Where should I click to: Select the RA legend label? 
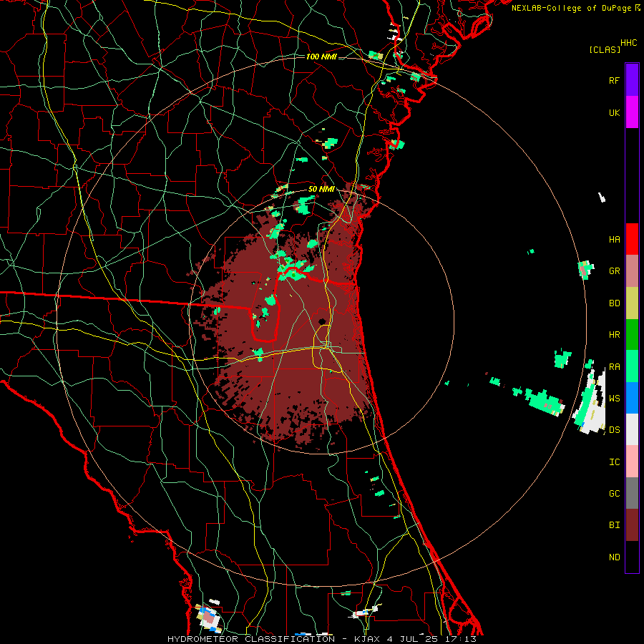pyautogui.click(x=614, y=367)
